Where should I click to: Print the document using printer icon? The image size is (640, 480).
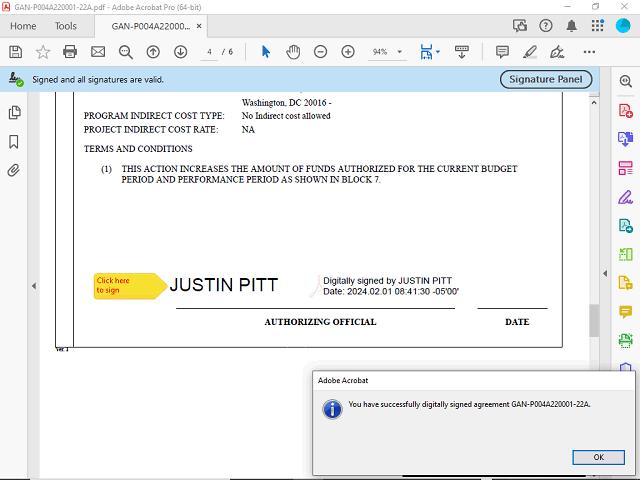[x=70, y=52]
